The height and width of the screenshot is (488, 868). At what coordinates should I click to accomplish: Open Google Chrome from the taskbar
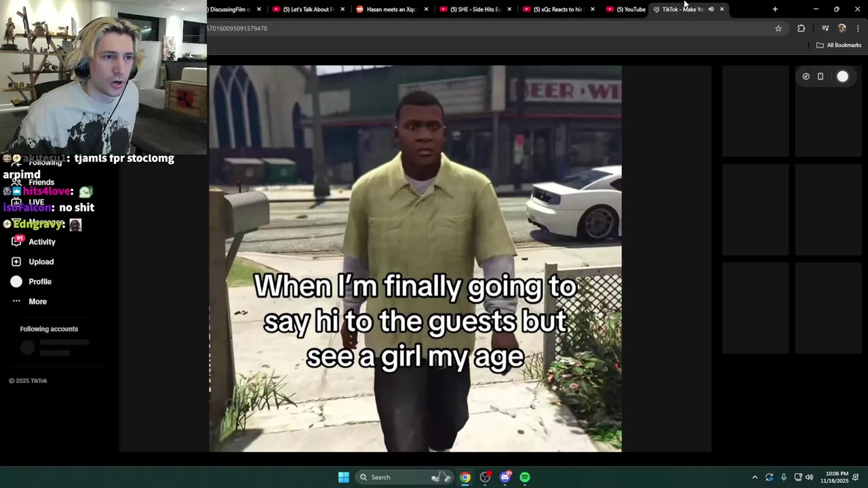[465, 477]
